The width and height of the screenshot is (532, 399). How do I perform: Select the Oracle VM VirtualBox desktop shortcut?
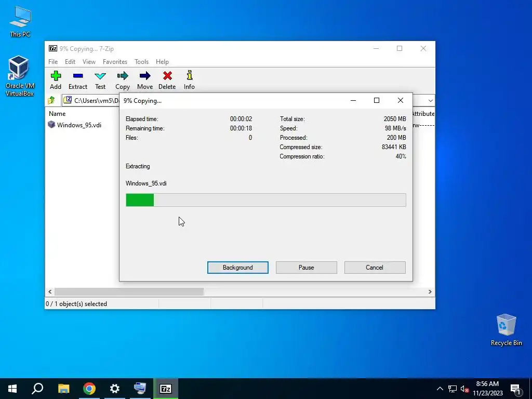[x=19, y=76]
